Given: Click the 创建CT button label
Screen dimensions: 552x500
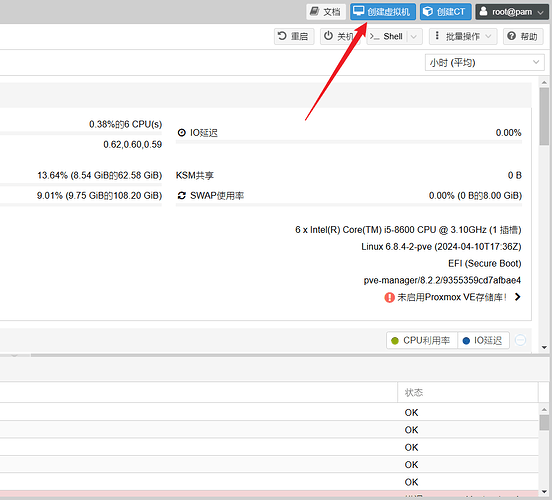Looking at the screenshot, I should pyautogui.click(x=451, y=12).
